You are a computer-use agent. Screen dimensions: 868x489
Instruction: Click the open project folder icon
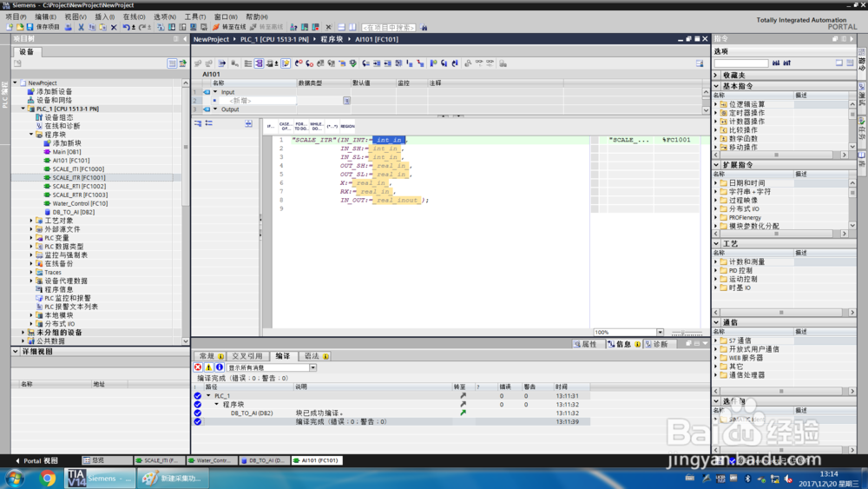[20, 27]
